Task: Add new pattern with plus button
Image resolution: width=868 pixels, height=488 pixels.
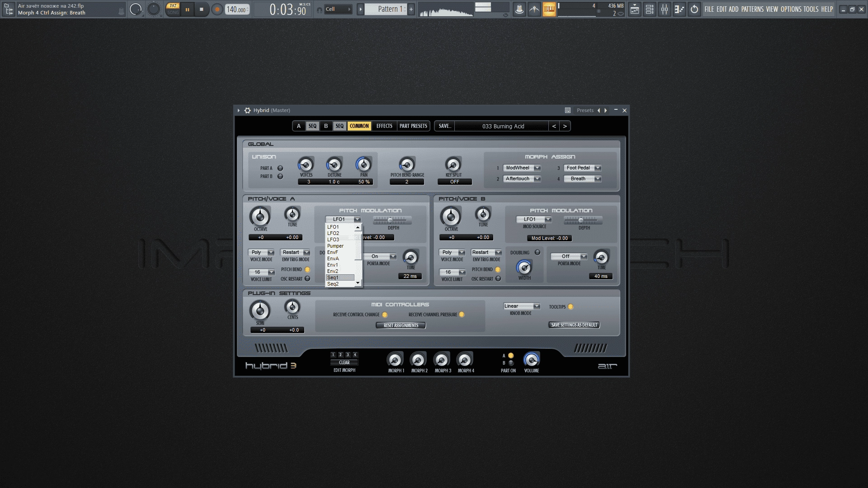Action: (x=411, y=9)
